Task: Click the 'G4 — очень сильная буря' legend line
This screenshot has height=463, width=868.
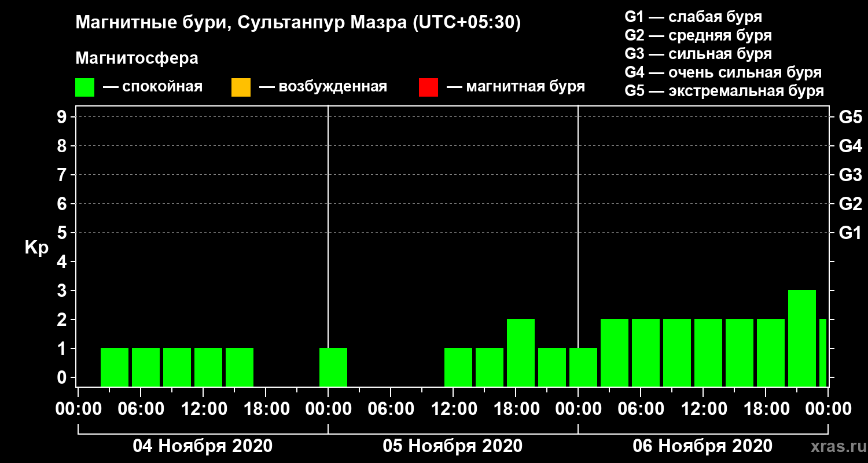Action: click(723, 72)
